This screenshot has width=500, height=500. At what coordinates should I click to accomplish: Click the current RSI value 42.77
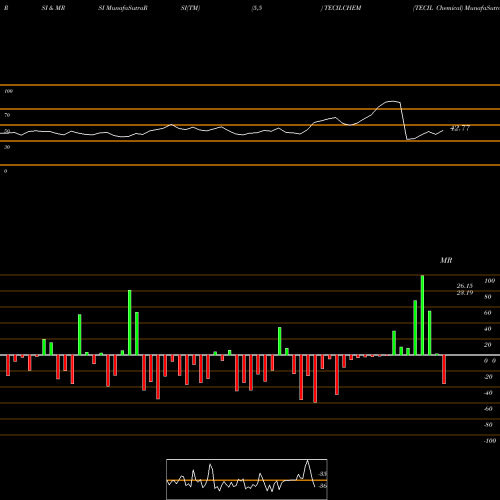pyautogui.click(x=460, y=128)
